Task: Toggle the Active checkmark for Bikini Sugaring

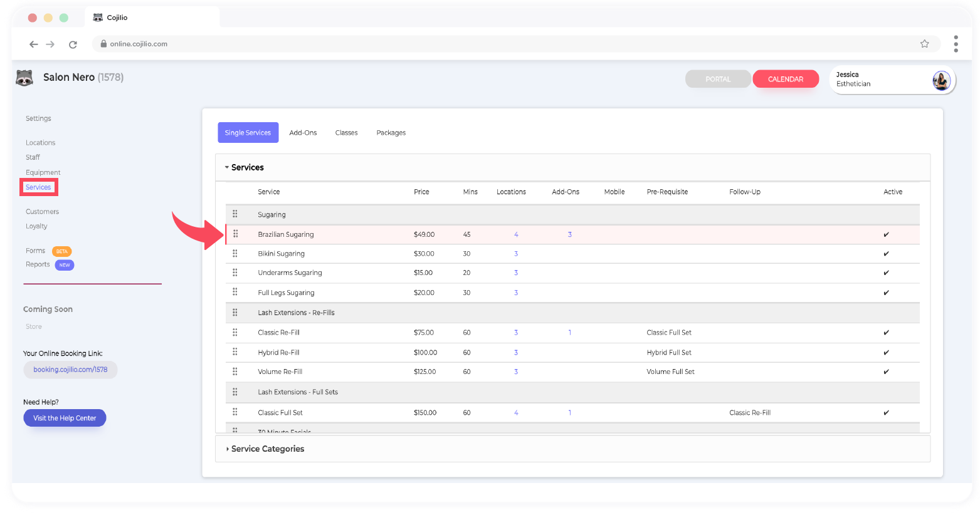Action: click(x=886, y=254)
